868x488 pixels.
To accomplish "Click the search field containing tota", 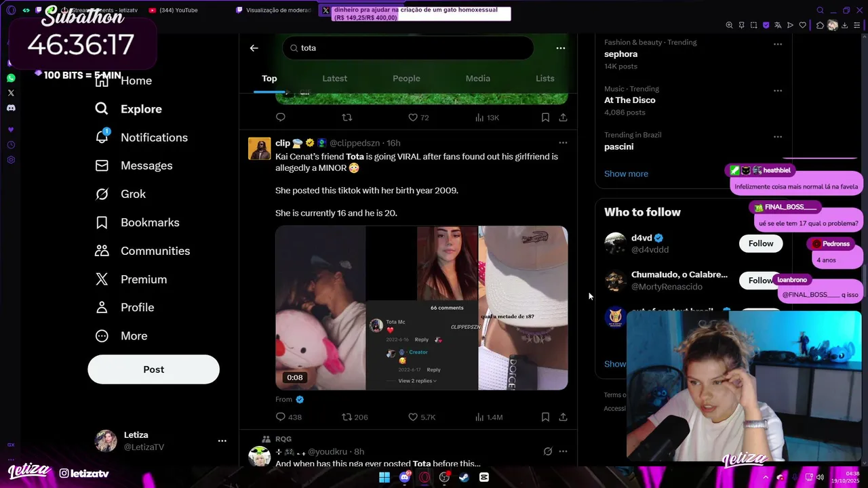I will pos(408,48).
